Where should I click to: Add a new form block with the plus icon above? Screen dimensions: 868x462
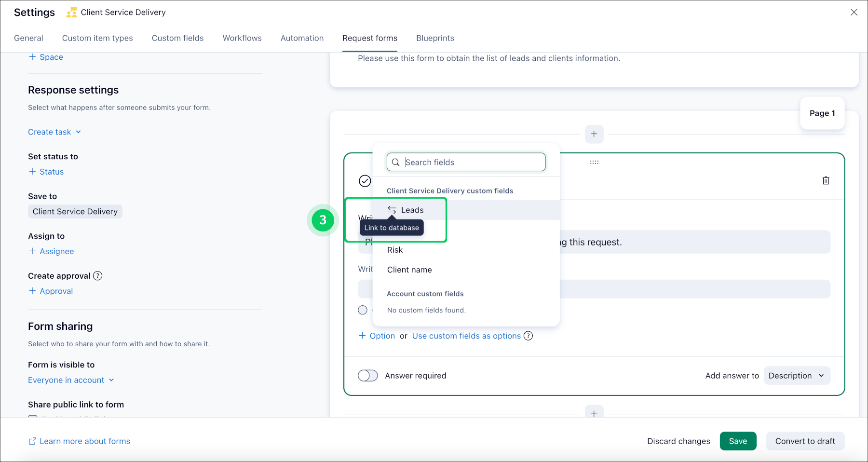coord(594,134)
